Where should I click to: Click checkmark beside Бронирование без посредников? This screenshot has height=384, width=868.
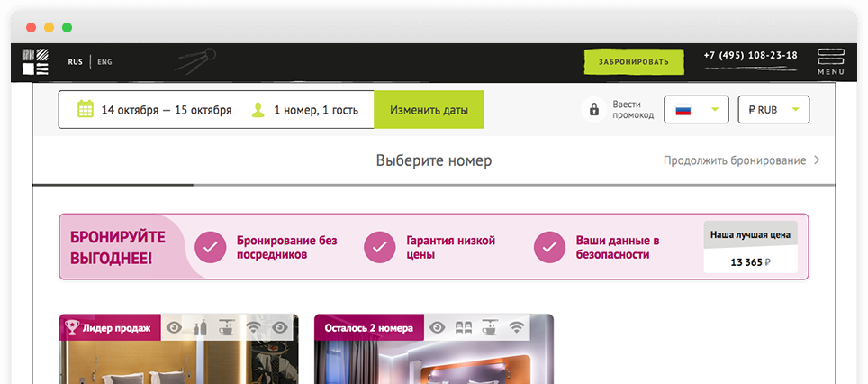click(211, 247)
